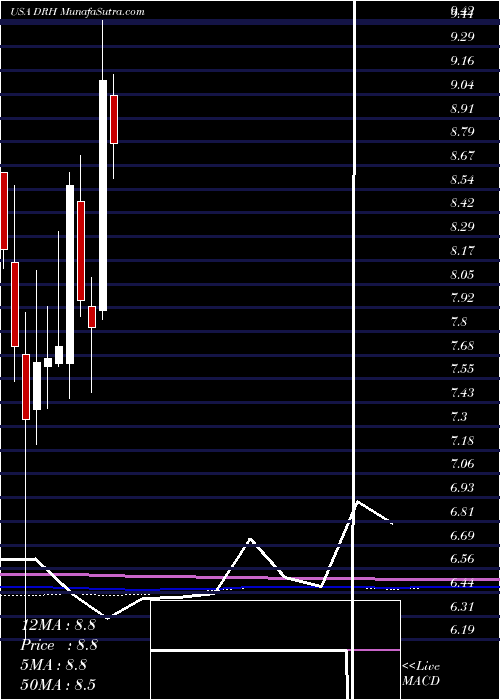The image size is (500, 700).
Task: Click the last red candlestick near 8.91
Action: click(114, 119)
